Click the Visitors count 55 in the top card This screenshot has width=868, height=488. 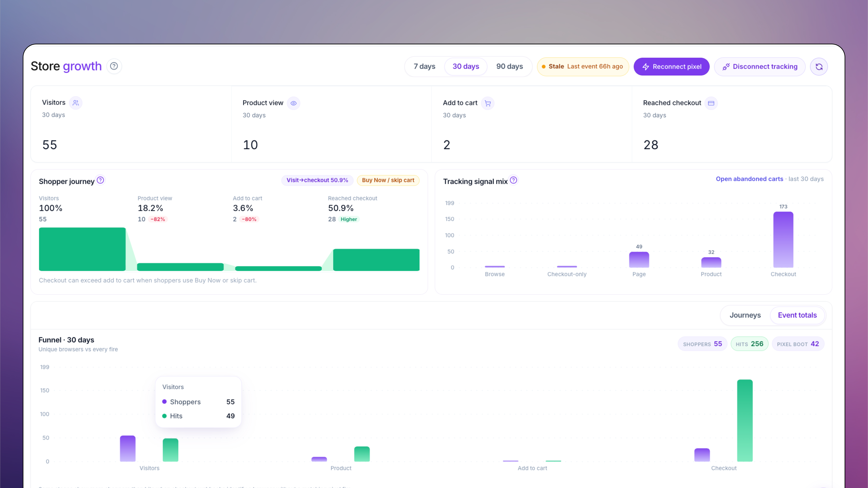(x=49, y=145)
